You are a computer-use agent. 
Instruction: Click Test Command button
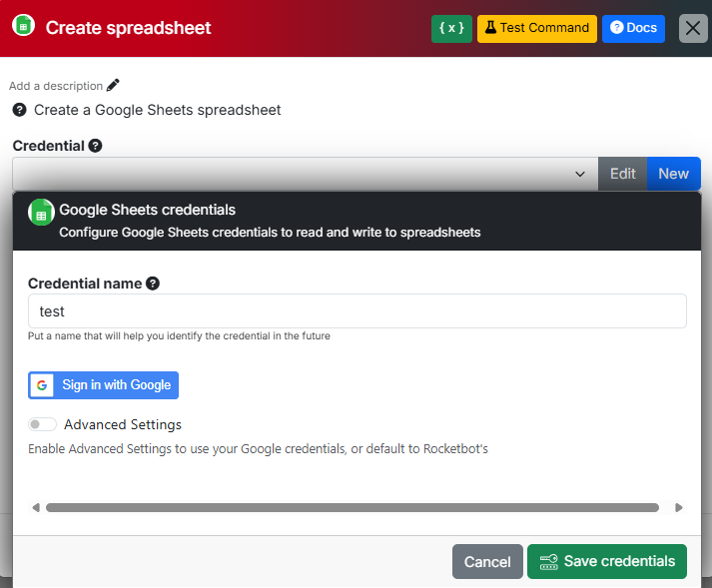coord(537,28)
